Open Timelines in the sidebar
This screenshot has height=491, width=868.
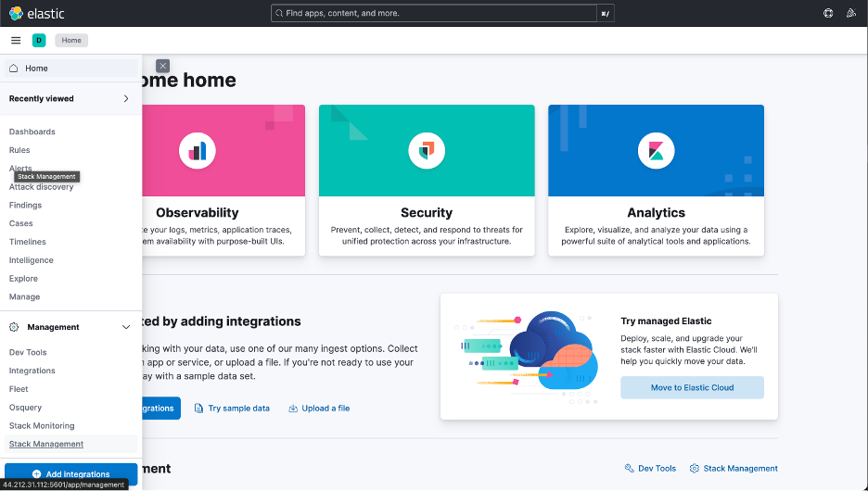click(27, 242)
